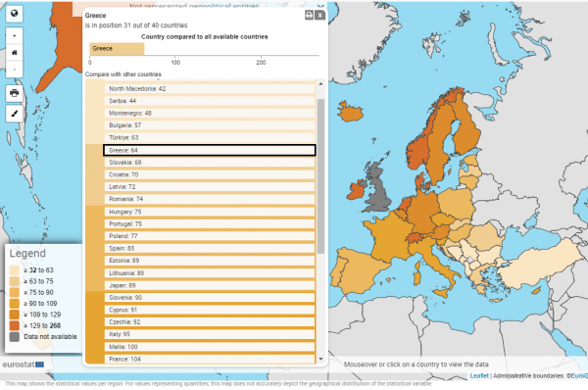588x390 pixels.
Task: Click the ≥ 129 to 268 legend swatch
Action: click(x=15, y=325)
